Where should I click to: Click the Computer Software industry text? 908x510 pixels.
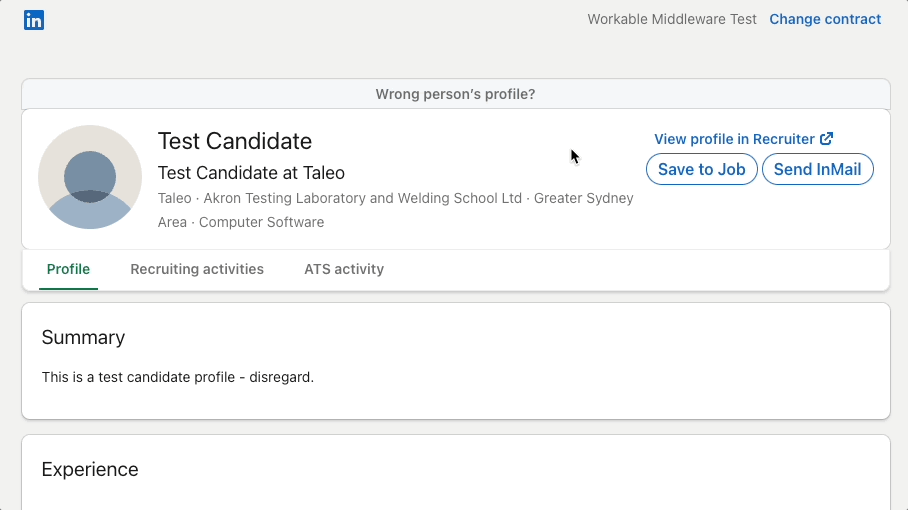pos(262,222)
